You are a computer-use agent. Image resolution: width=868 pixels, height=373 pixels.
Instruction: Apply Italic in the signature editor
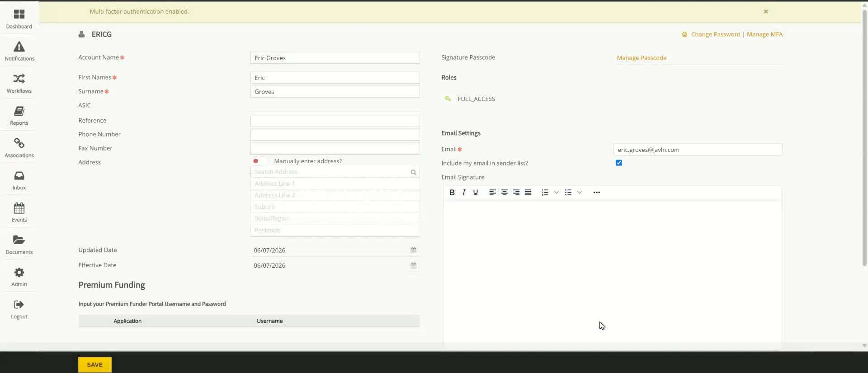[x=463, y=193]
